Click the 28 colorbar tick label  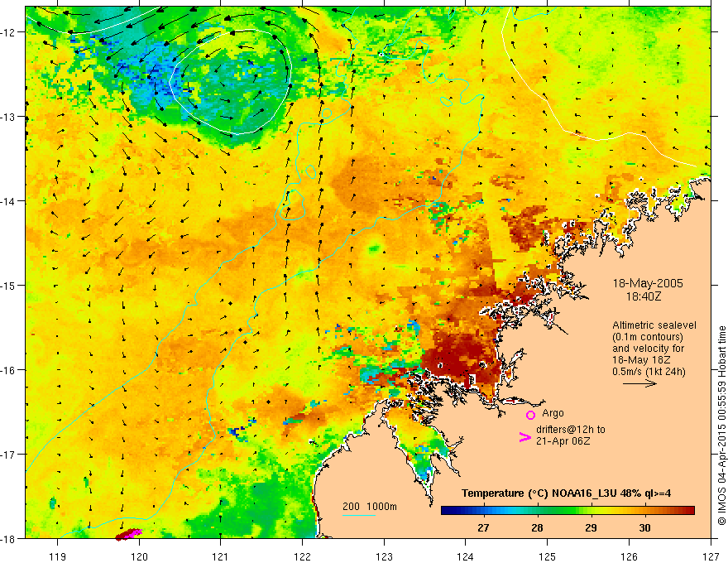[x=537, y=527]
